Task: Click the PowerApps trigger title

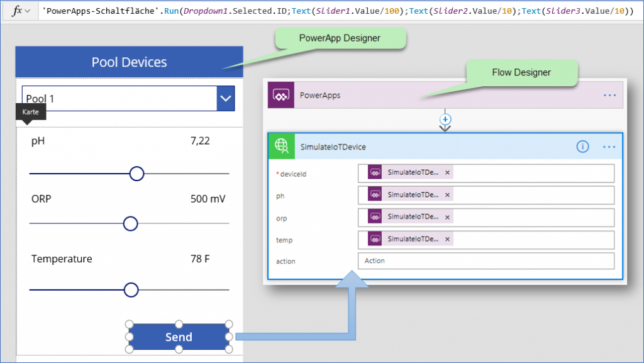Action: [x=320, y=95]
